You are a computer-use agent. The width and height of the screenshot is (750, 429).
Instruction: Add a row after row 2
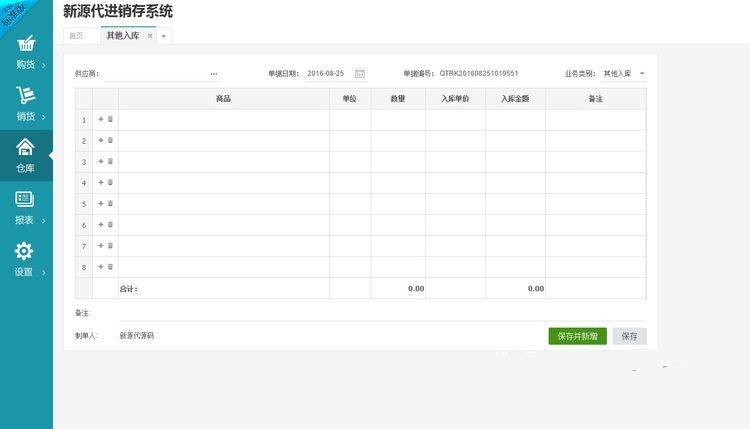(x=101, y=140)
